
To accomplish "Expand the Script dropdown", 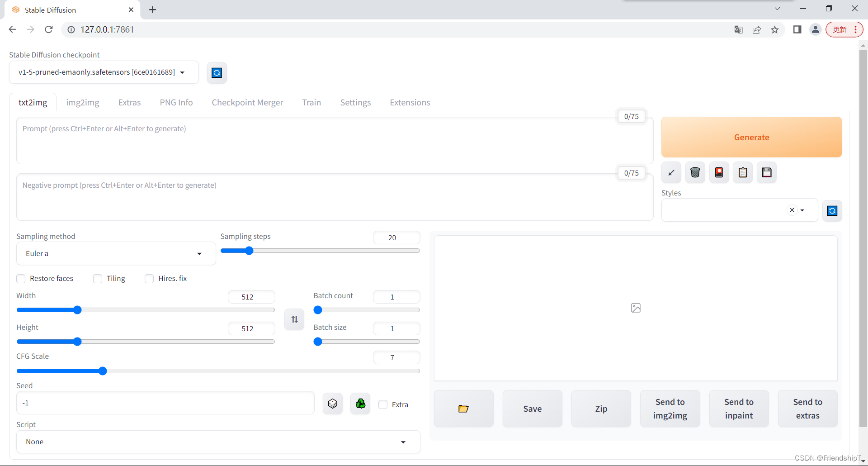I will (x=218, y=442).
